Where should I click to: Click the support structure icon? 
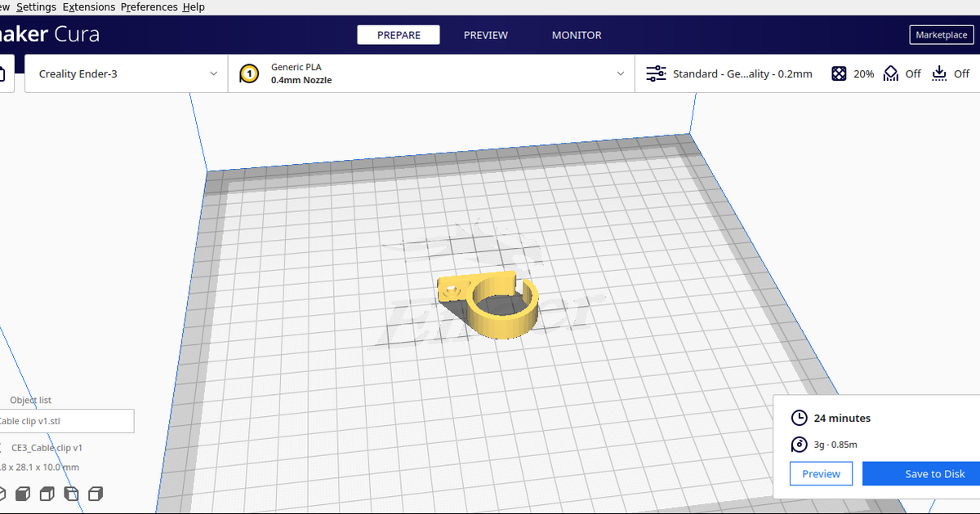click(891, 73)
